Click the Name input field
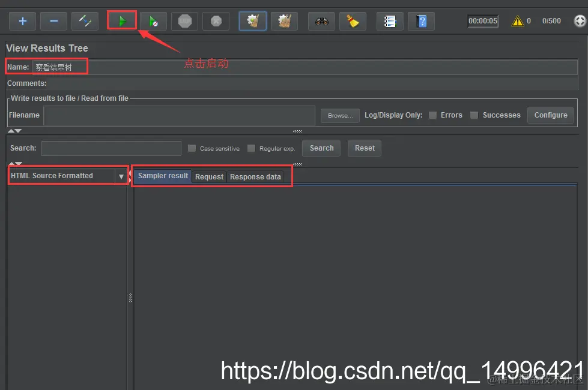 [305, 67]
